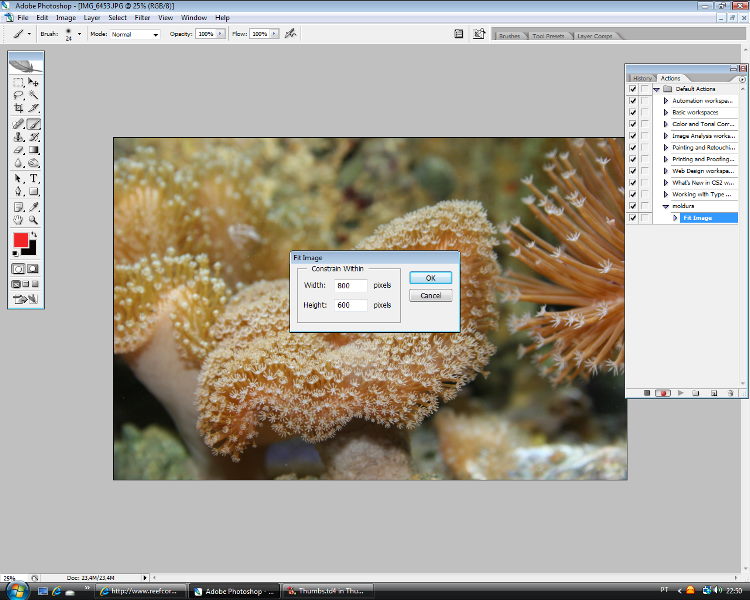Image resolution: width=750 pixels, height=600 pixels.
Task: Toggle the Fit Image step checkbox
Action: (632, 217)
